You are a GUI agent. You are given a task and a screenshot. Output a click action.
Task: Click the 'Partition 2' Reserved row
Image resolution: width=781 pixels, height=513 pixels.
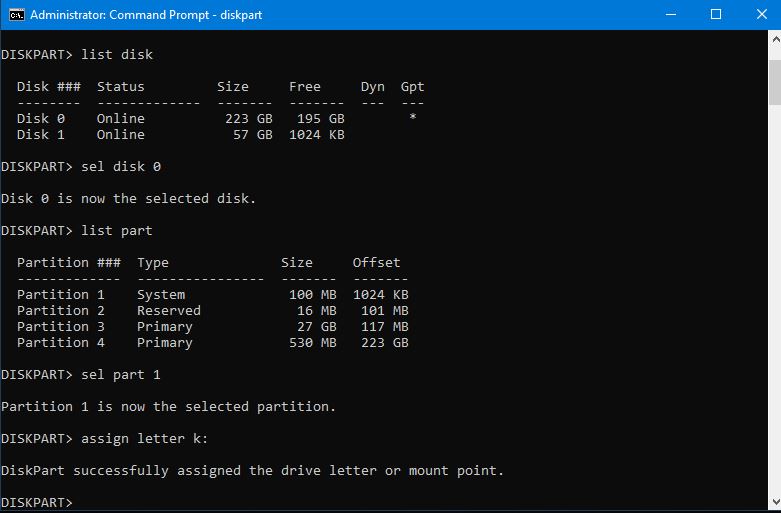click(212, 310)
